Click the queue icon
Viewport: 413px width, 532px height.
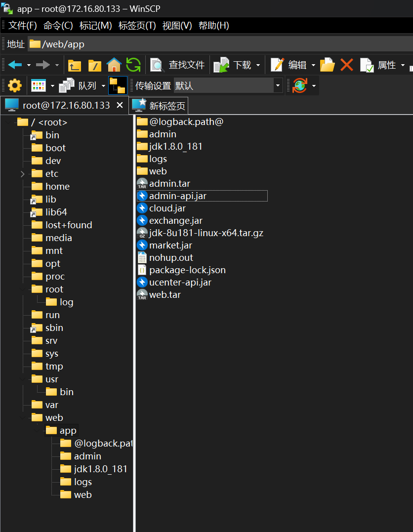(67, 85)
